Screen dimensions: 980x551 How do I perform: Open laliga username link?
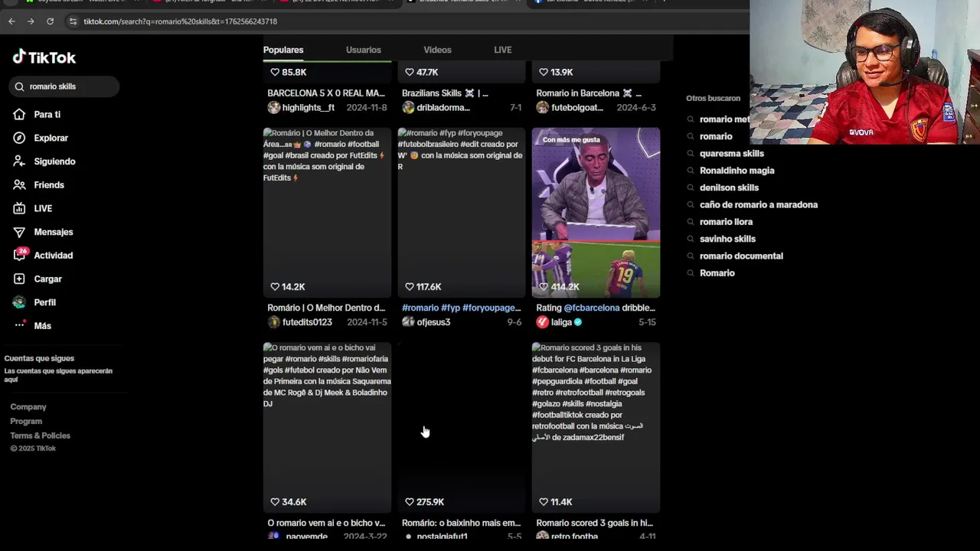(x=561, y=322)
